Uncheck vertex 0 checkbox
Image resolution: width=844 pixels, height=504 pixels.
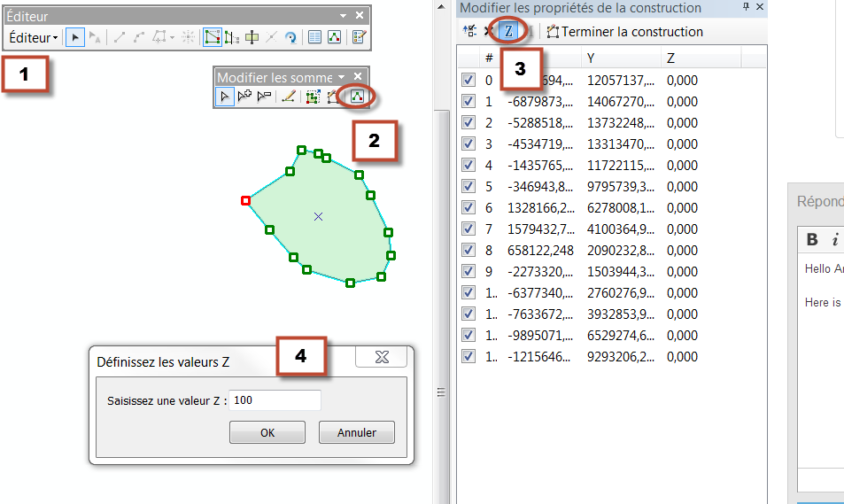click(x=468, y=81)
